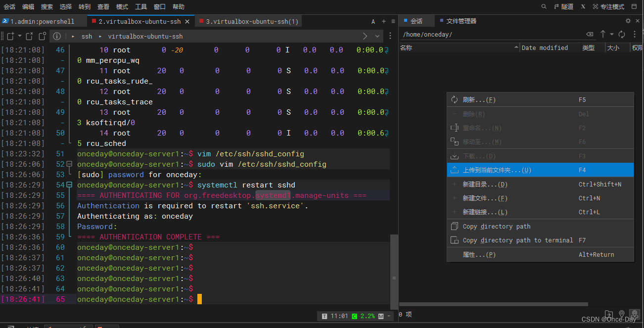Sort by 大小 column header

[x=617, y=48]
